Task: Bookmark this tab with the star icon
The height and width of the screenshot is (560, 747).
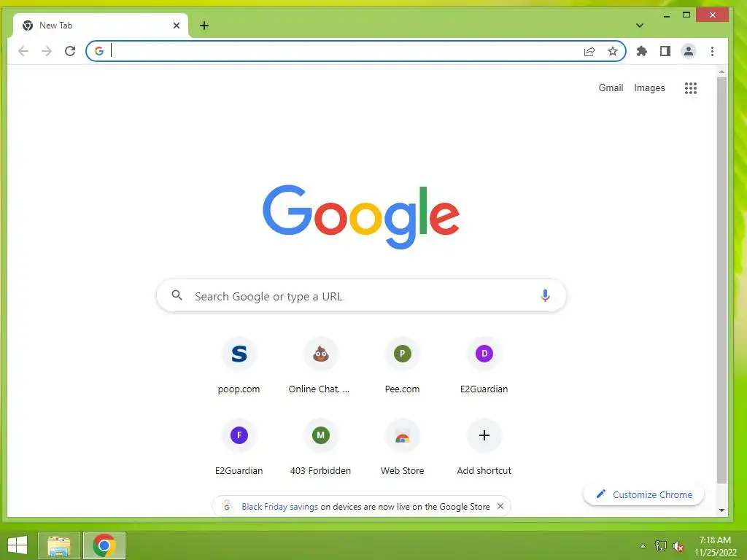Action: click(x=613, y=51)
